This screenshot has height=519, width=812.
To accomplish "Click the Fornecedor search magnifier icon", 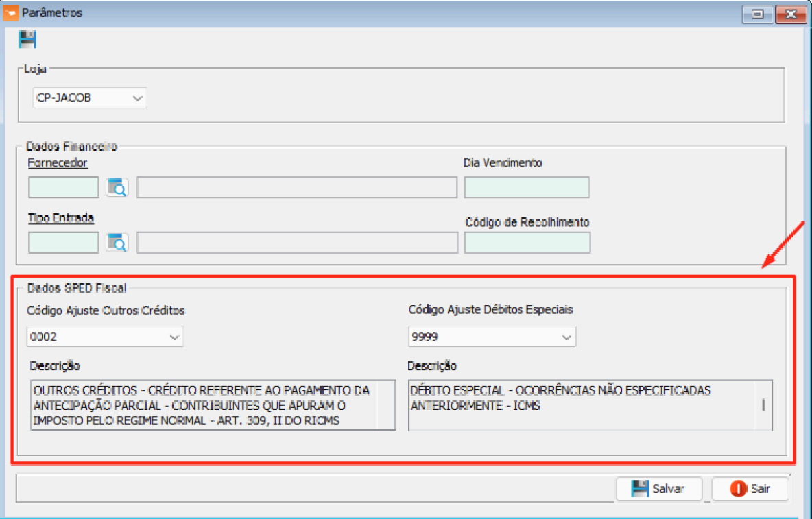I will pos(117,187).
